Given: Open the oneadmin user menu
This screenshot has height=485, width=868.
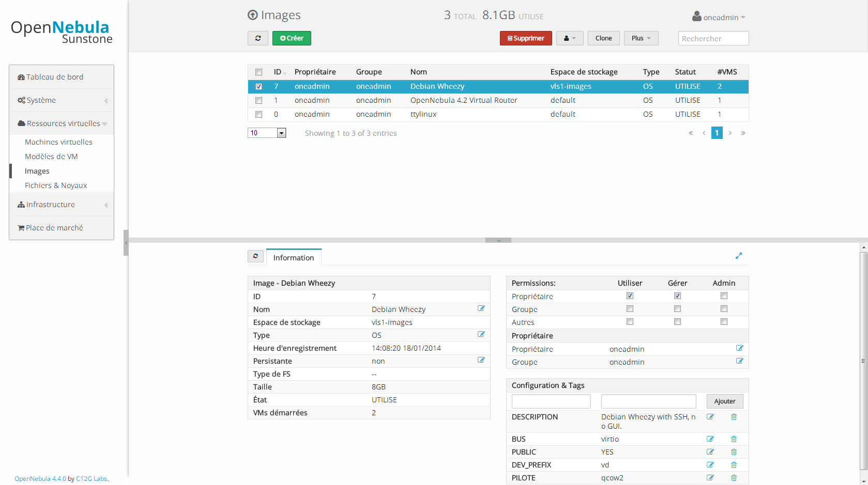Looking at the screenshot, I should click(x=719, y=17).
